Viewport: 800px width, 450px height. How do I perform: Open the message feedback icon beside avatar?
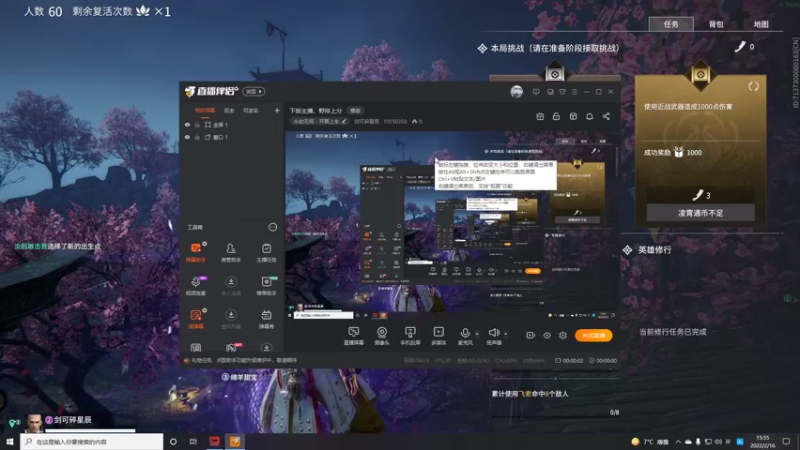(536, 92)
